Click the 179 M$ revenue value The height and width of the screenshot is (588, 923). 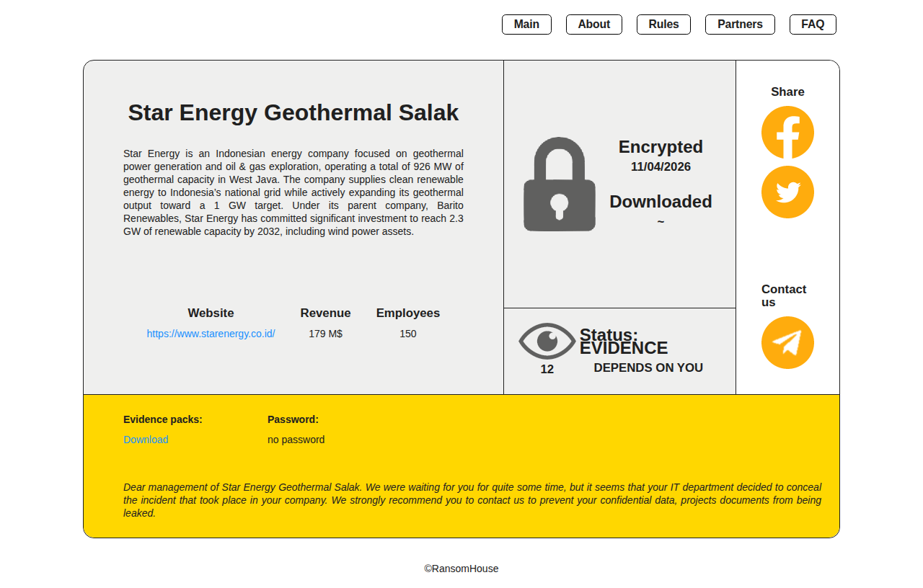(325, 334)
